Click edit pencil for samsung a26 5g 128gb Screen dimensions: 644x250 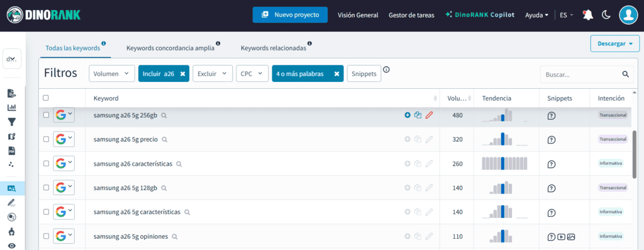point(429,188)
